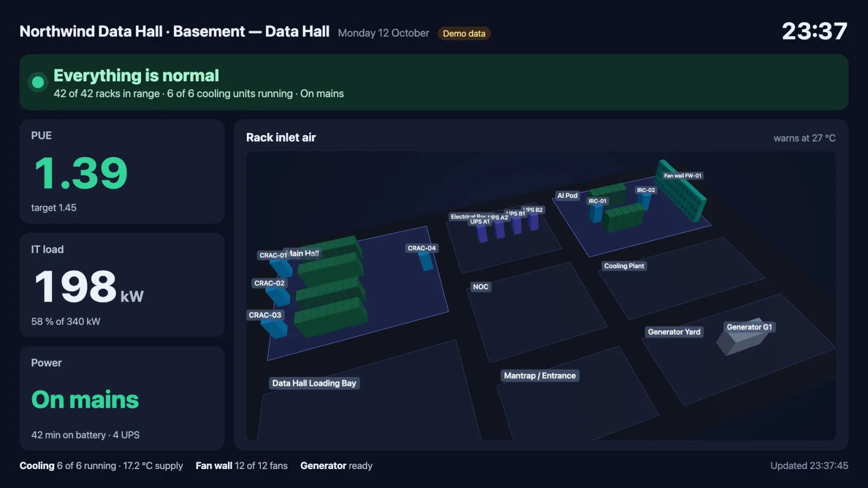Select the CRAC-01 unit label
The image size is (868, 488).
(x=272, y=255)
